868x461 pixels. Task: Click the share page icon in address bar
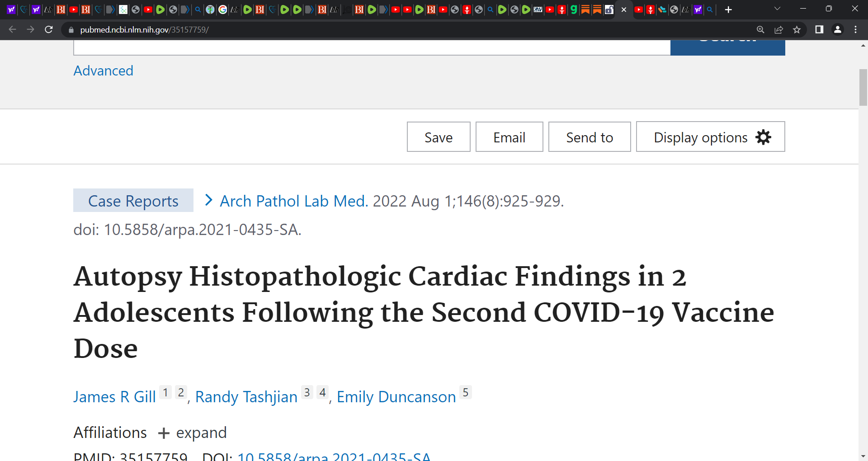pyautogui.click(x=778, y=29)
